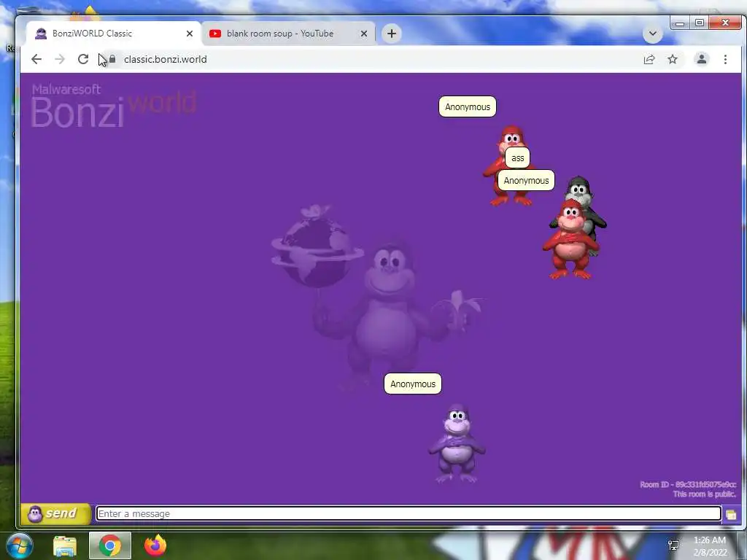Switch to BonziWORLD Classic tab
Screen dimensions: 747x560
click(115, 34)
